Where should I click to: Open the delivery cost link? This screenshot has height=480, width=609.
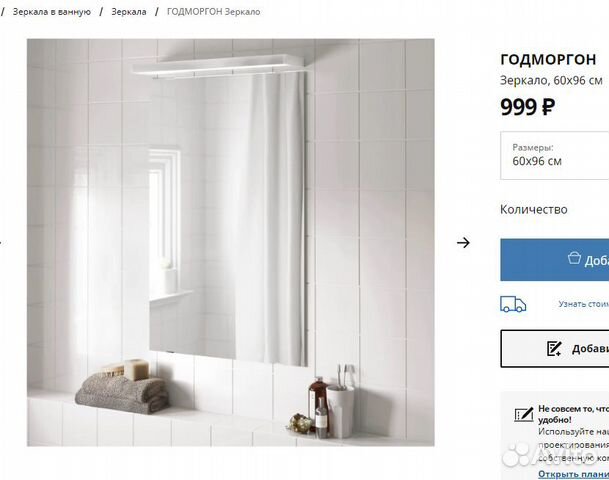point(584,304)
